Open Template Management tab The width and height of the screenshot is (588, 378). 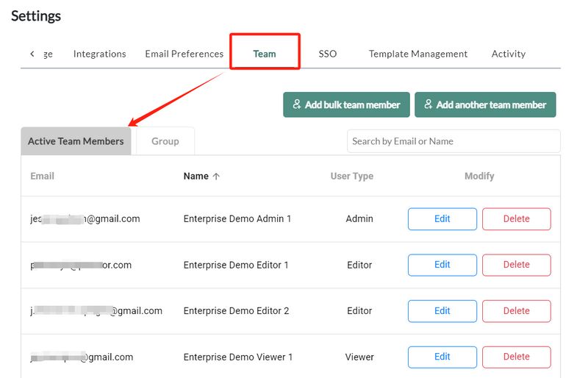417,54
